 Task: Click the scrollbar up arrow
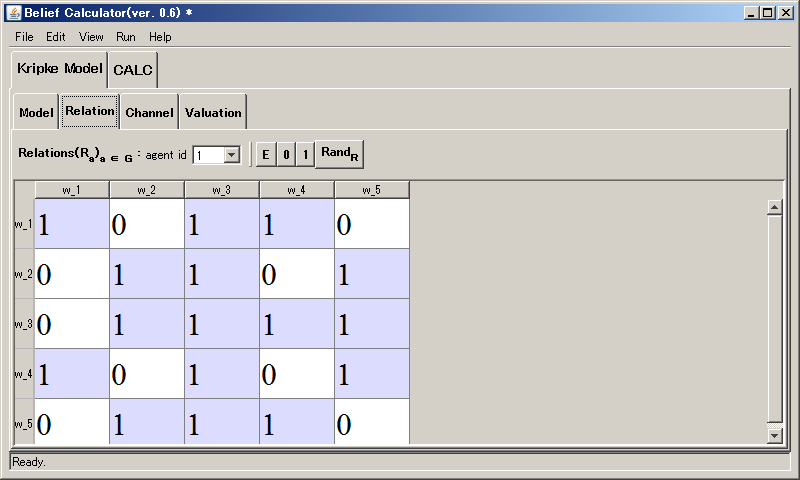(x=773, y=207)
